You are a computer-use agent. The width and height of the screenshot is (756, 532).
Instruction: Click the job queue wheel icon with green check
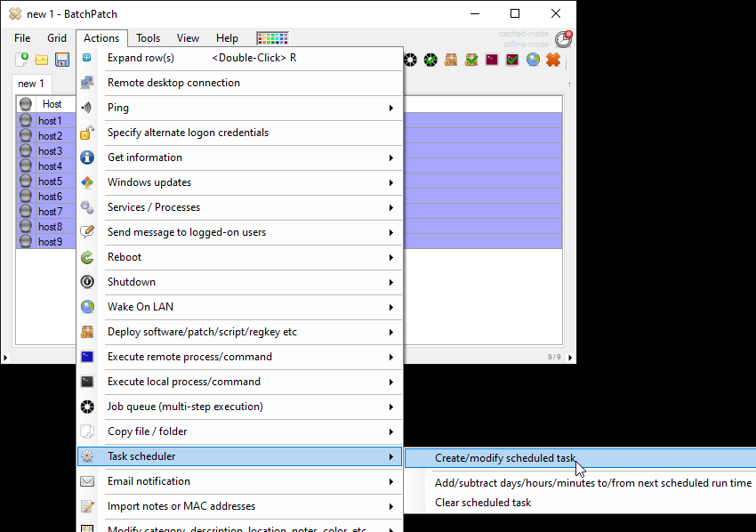tap(430, 60)
